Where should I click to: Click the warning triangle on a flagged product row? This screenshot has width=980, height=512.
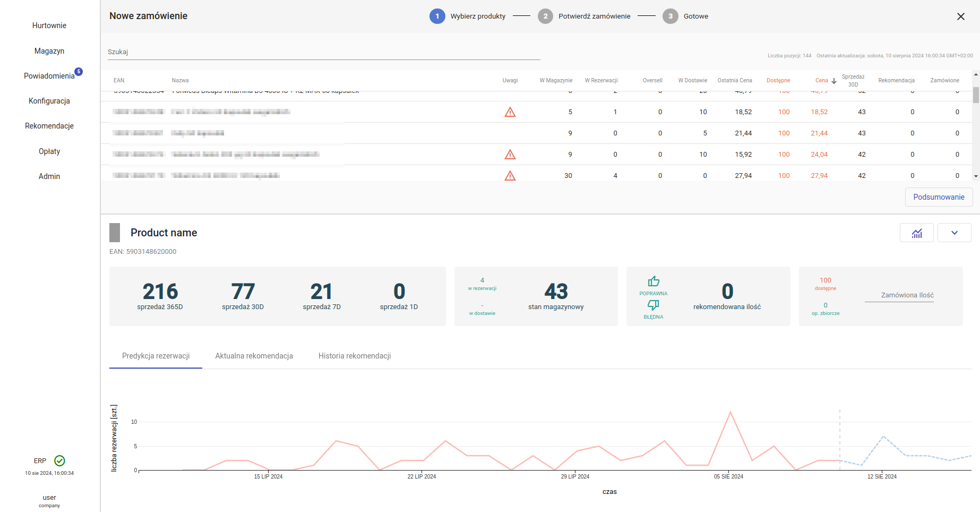click(510, 112)
